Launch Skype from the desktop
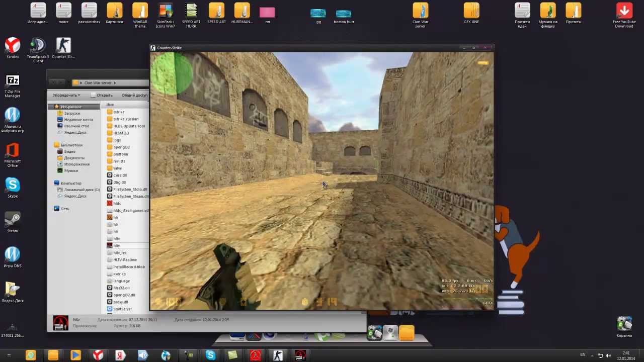The image size is (644, 362). pos(13,188)
